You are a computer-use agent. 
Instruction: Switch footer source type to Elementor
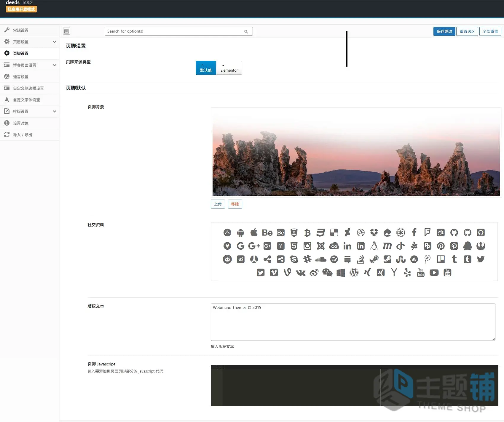coord(229,68)
